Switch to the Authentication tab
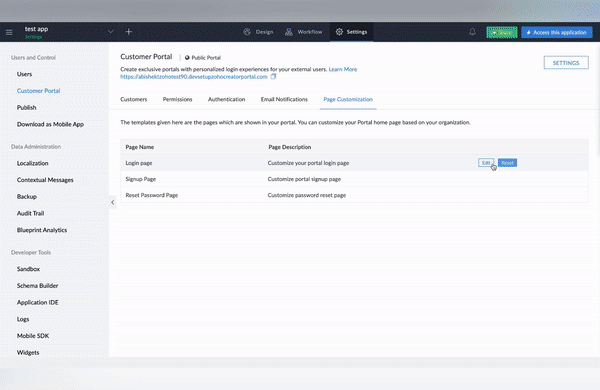 point(227,100)
